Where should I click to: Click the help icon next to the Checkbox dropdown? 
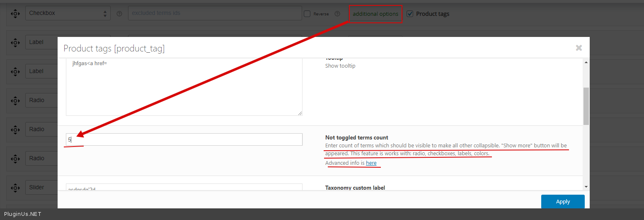[x=119, y=14]
